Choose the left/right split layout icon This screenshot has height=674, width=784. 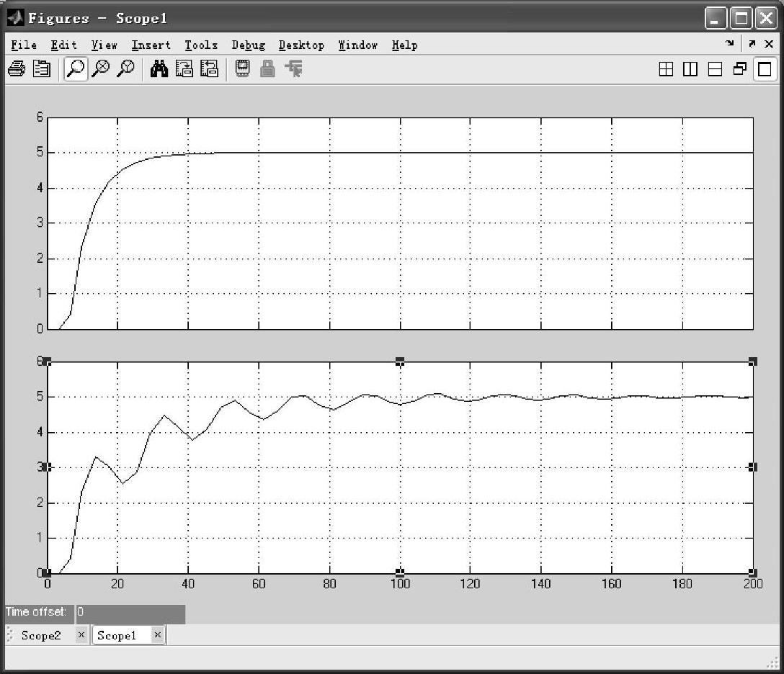(x=690, y=69)
